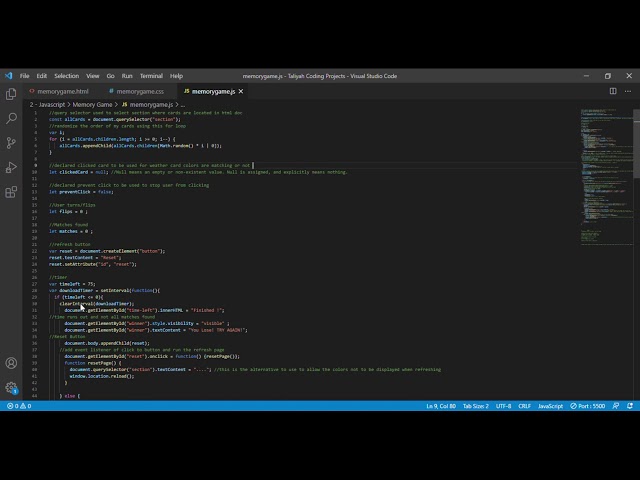Screen dimensions: 640x480
Task: Click the memorygame.js breadcrumb item
Action: (147, 104)
